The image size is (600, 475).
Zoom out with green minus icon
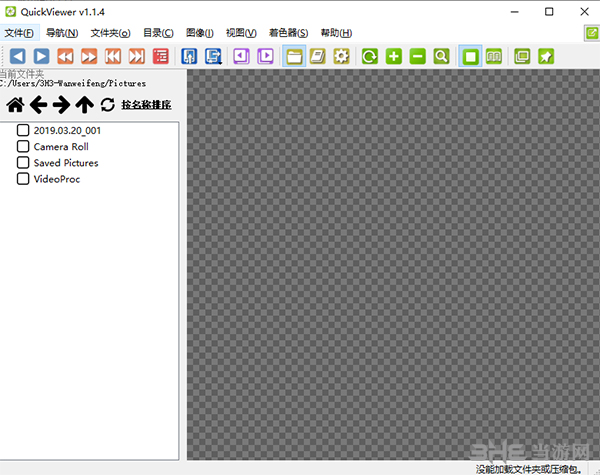417,56
